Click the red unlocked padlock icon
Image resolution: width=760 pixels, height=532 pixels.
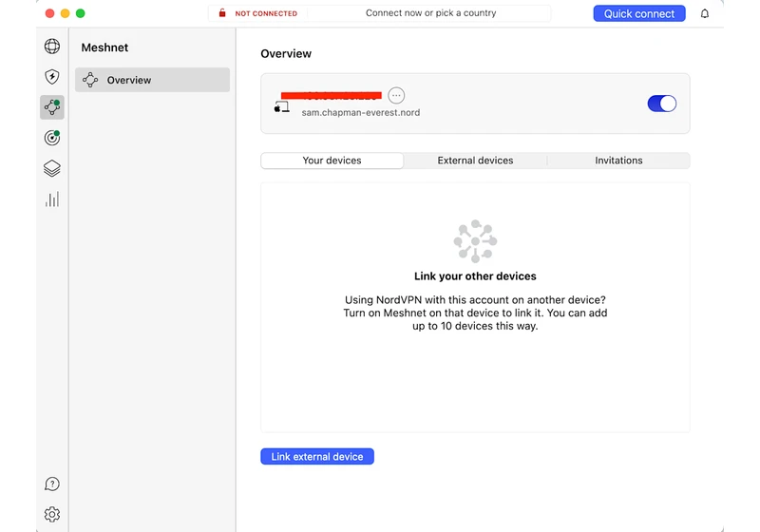pos(222,13)
